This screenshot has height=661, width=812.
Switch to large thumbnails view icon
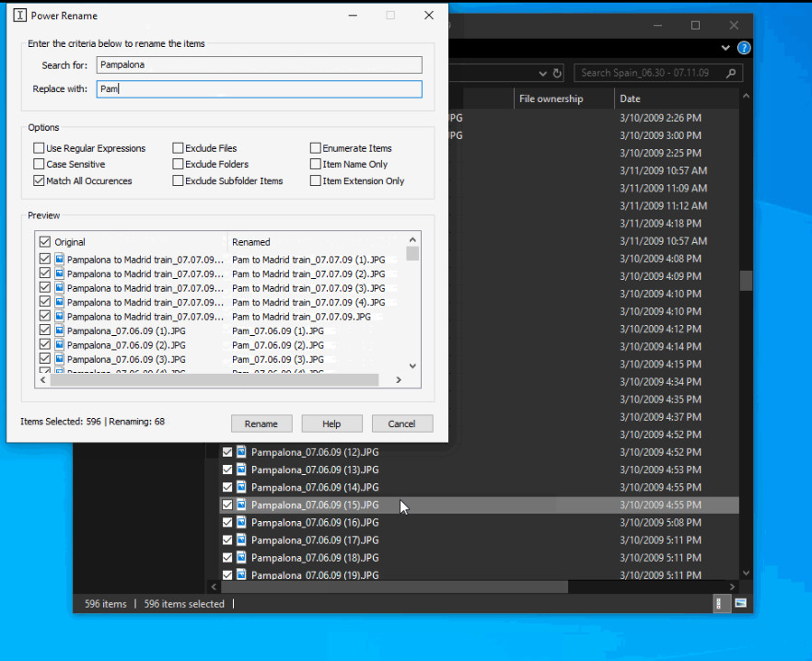740,603
